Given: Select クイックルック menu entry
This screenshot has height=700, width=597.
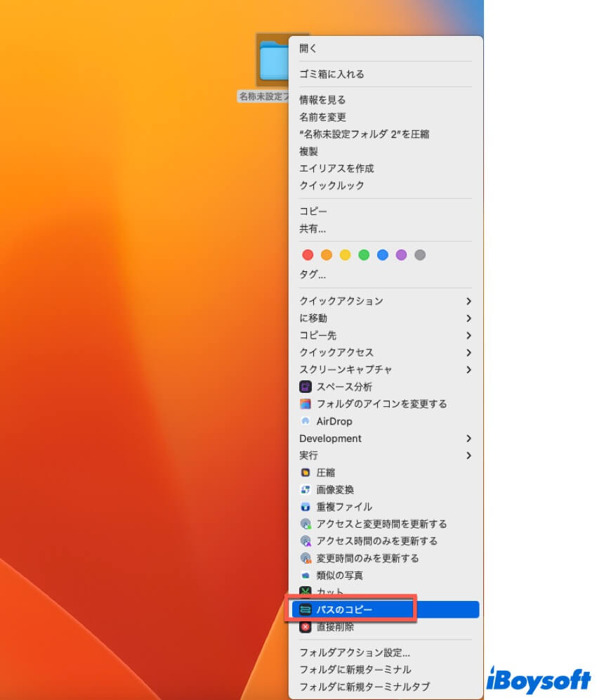Looking at the screenshot, I should tap(332, 186).
